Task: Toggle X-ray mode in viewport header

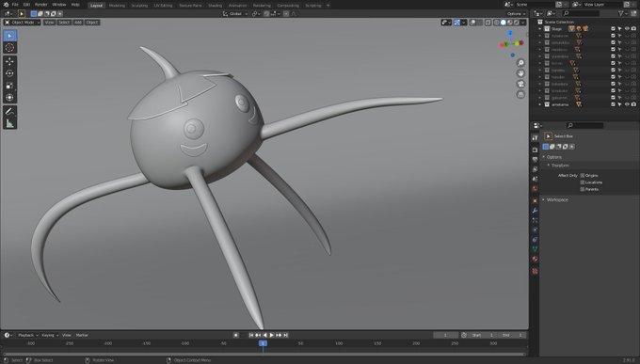Action: click(x=488, y=23)
